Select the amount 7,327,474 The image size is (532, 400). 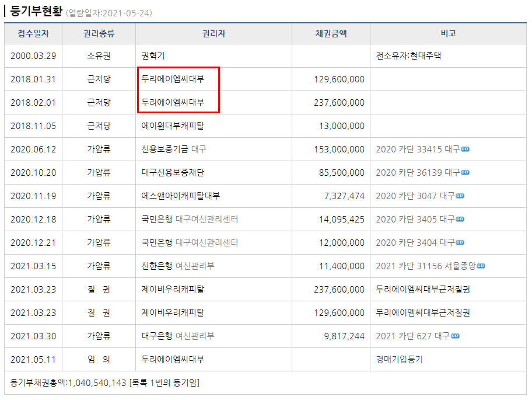pyautogui.click(x=344, y=196)
